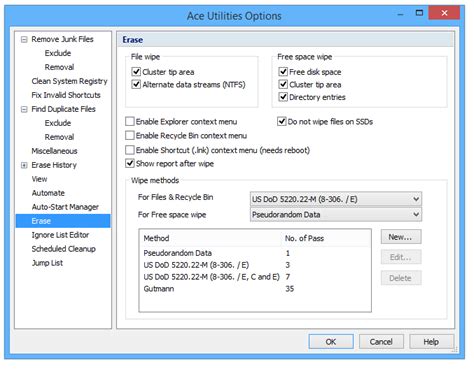
Task: Select US DoD 5220.22-M (8-306. / E) row
Action: point(255,265)
